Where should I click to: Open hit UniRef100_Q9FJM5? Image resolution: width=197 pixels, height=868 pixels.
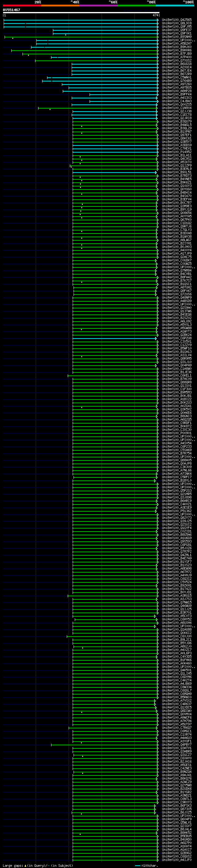pos(177,26)
